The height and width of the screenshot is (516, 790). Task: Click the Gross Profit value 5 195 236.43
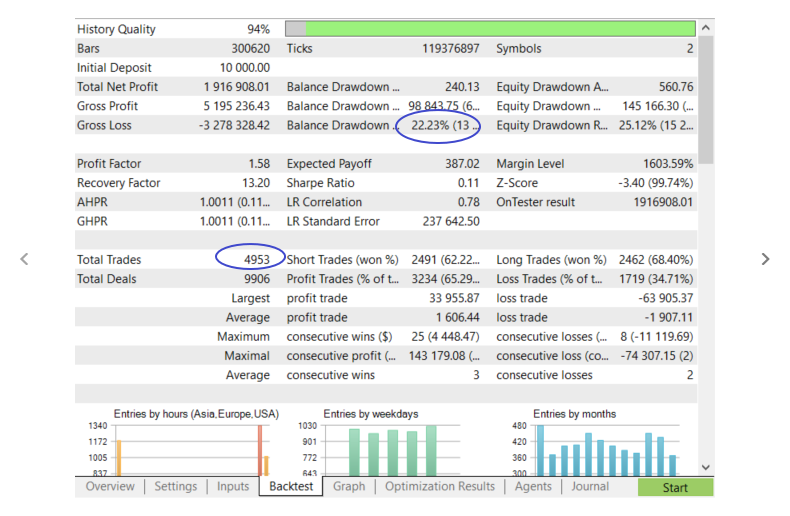coord(236,106)
